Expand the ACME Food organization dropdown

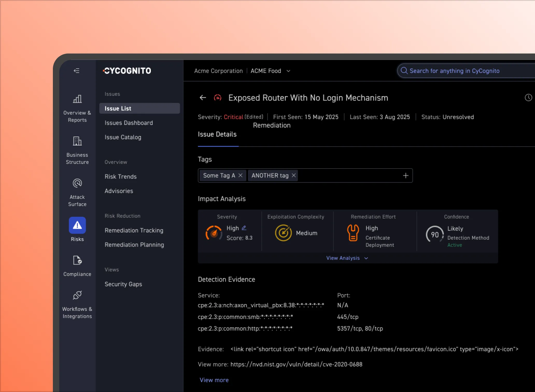pyautogui.click(x=288, y=71)
